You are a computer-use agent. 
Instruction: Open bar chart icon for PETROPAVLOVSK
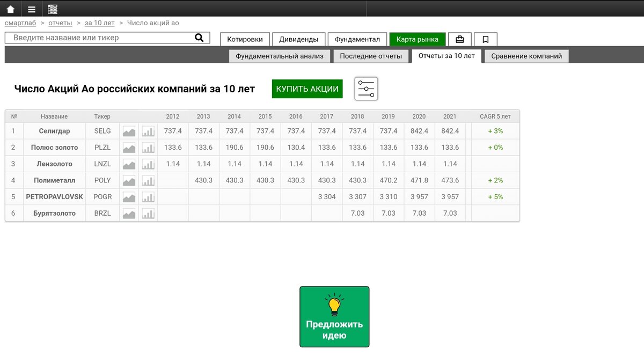point(148,197)
